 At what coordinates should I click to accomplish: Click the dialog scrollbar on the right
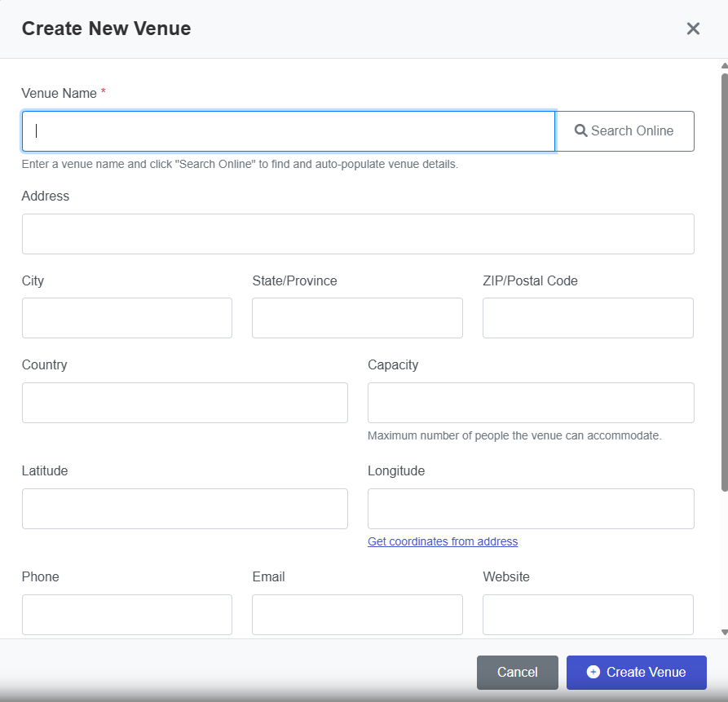tap(722, 277)
